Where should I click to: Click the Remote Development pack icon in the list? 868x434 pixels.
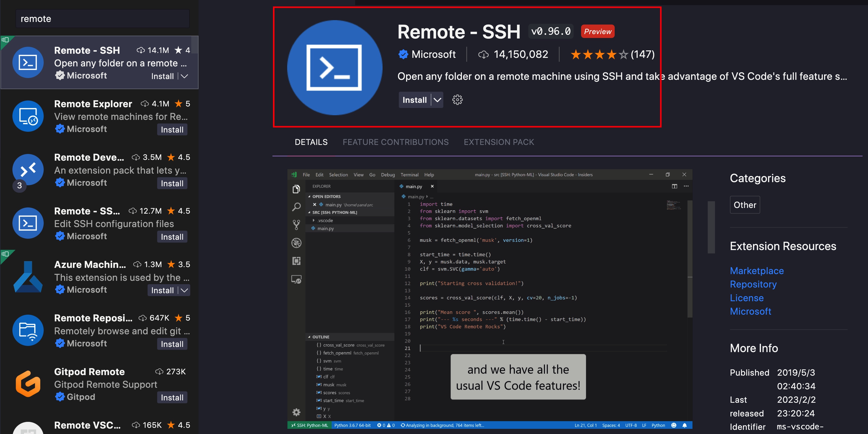point(28,170)
